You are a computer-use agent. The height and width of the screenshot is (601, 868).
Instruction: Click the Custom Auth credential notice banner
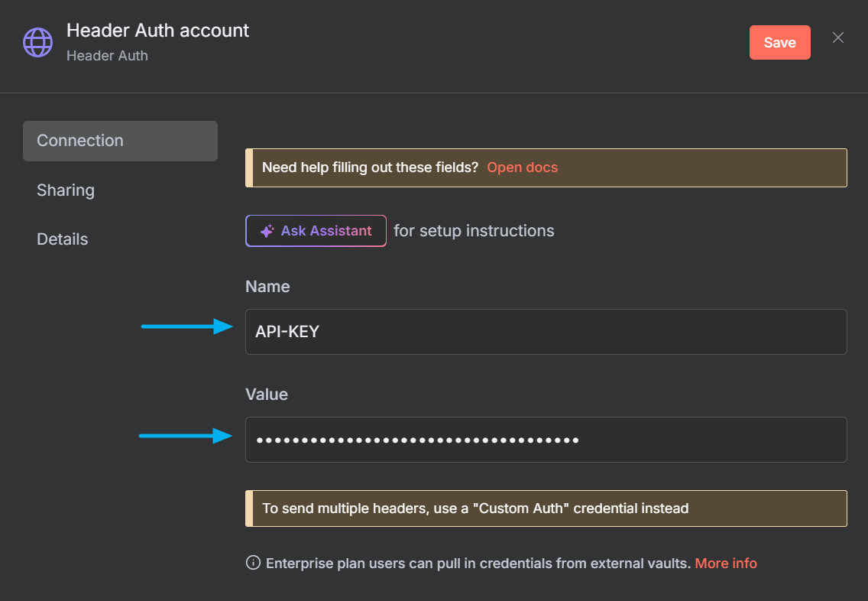pos(546,508)
